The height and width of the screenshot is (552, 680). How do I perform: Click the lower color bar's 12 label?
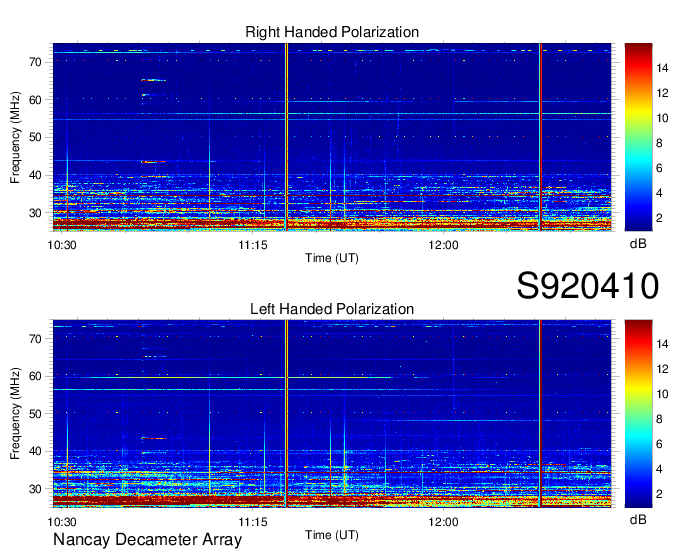pyautogui.click(x=662, y=369)
